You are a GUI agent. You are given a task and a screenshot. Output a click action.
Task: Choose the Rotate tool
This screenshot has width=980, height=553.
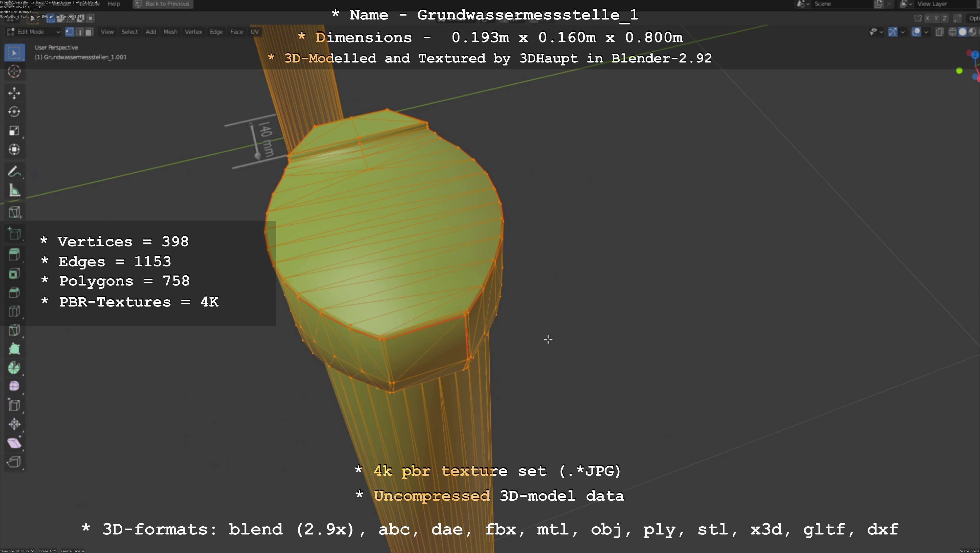[14, 112]
